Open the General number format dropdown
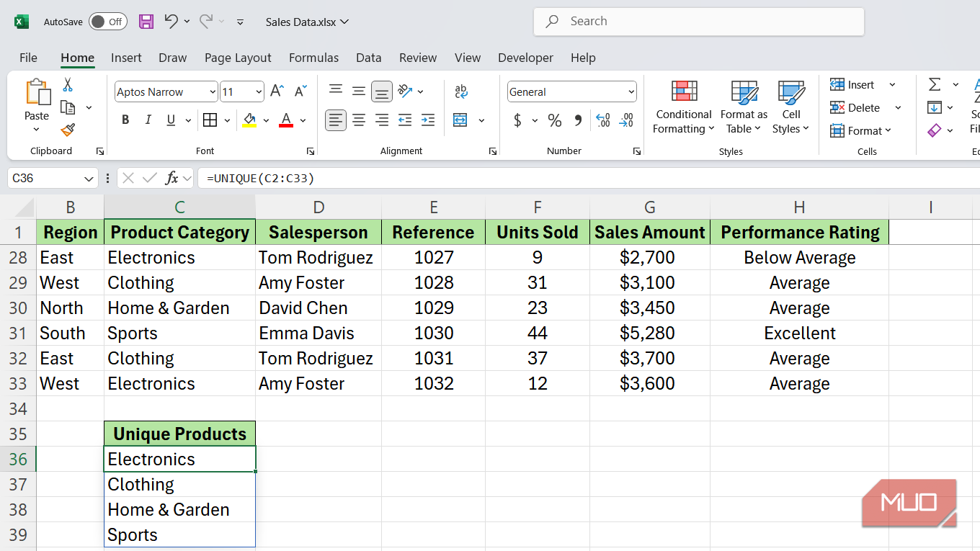 pos(631,92)
